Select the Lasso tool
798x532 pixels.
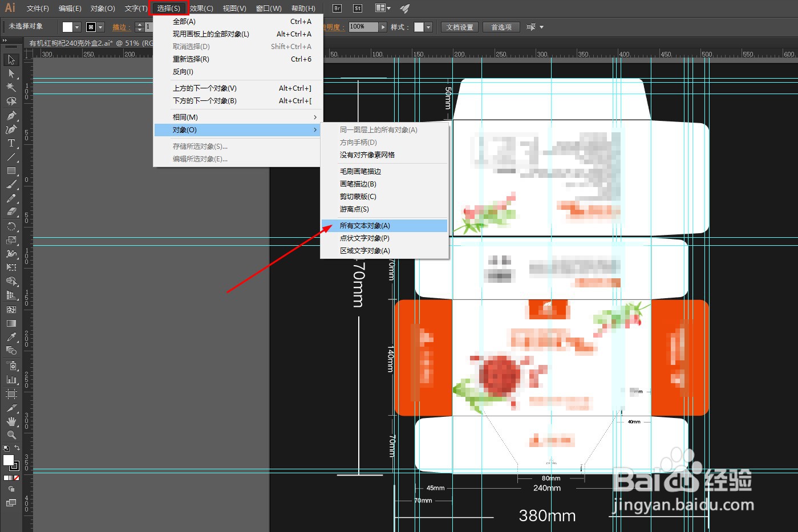pos(11,101)
